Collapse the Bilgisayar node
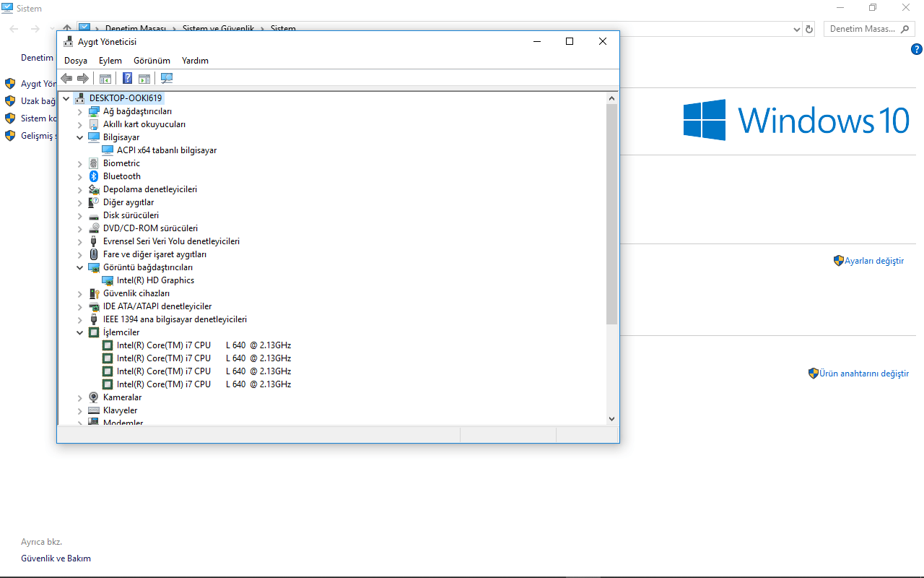This screenshot has width=924, height=578. point(80,137)
